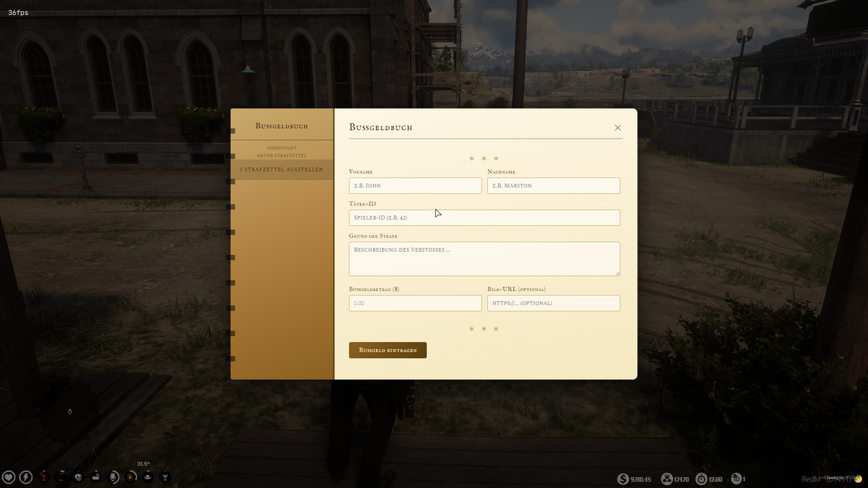This screenshot has height=488, width=868.
Task: Close the Bussgeldbuch dialog with the X
Action: click(x=618, y=128)
